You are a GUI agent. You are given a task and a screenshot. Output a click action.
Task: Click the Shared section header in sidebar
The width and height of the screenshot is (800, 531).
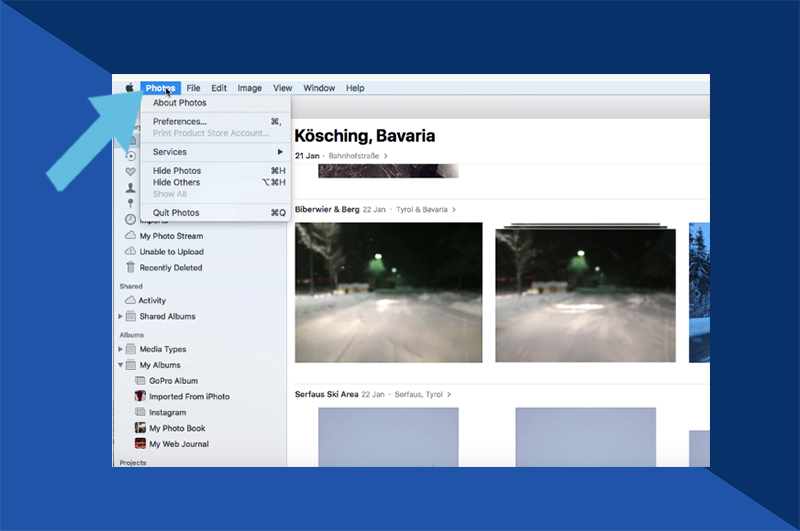[x=131, y=286]
